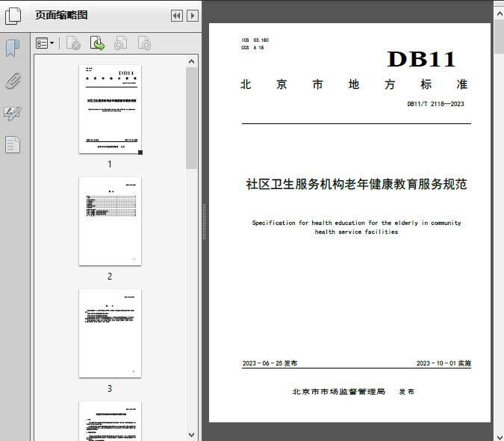The image size is (504, 441).
Task: Click document view scroll up arrow
Action: pos(500,14)
